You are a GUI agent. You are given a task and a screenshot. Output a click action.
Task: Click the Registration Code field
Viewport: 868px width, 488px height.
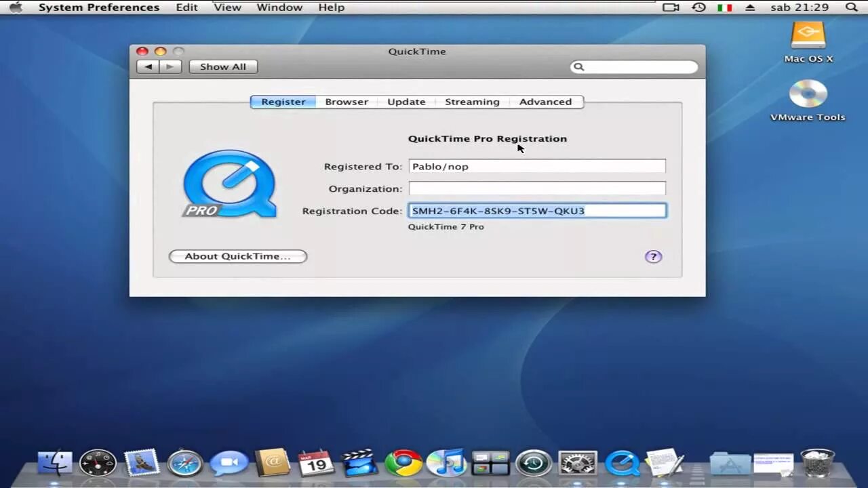coord(537,211)
